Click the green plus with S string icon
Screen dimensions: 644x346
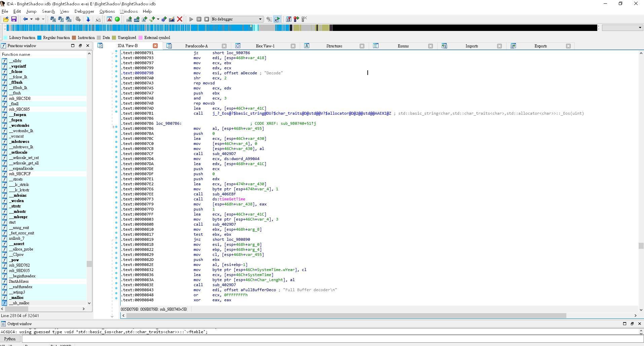[x=153, y=19]
